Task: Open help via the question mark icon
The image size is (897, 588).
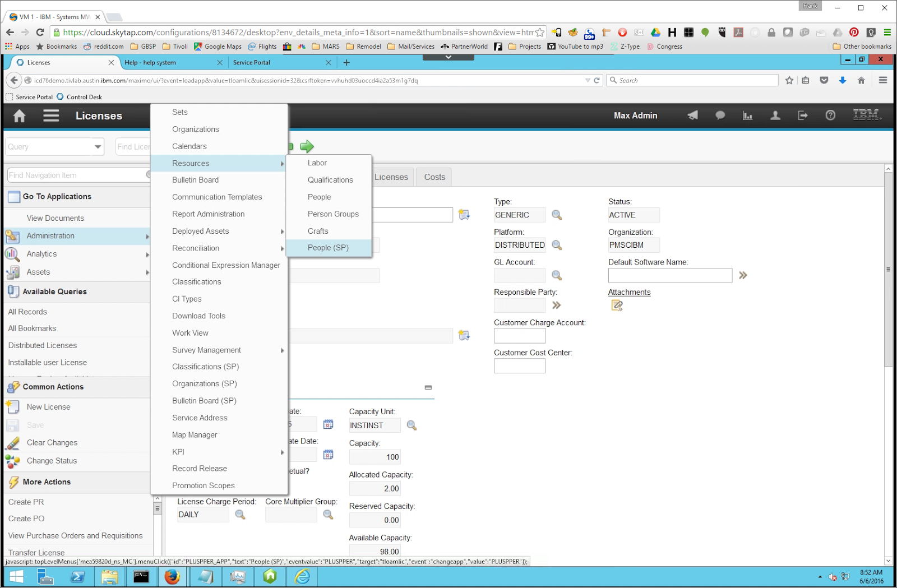Action: tap(830, 115)
